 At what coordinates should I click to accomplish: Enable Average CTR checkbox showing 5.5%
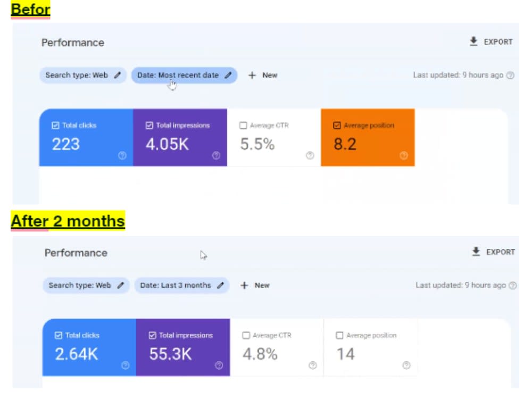pyautogui.click(x=243, y=126)
